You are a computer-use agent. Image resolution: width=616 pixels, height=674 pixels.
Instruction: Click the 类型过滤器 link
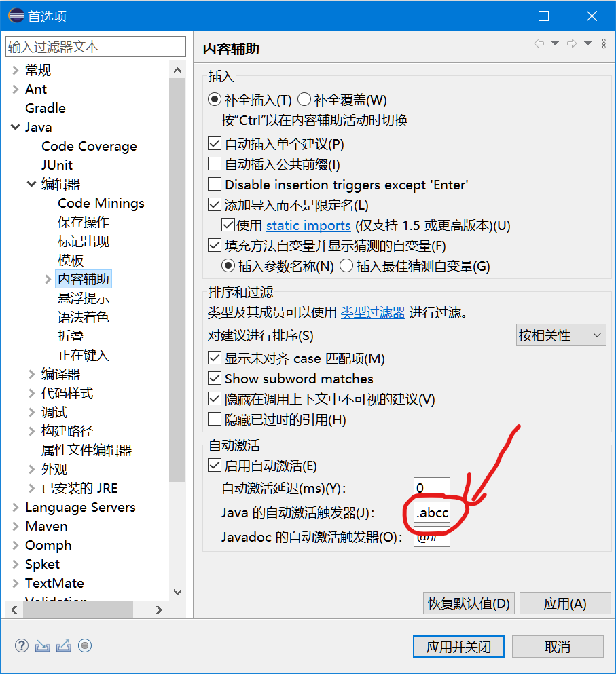pyautogui.click(x=372, y=311)
